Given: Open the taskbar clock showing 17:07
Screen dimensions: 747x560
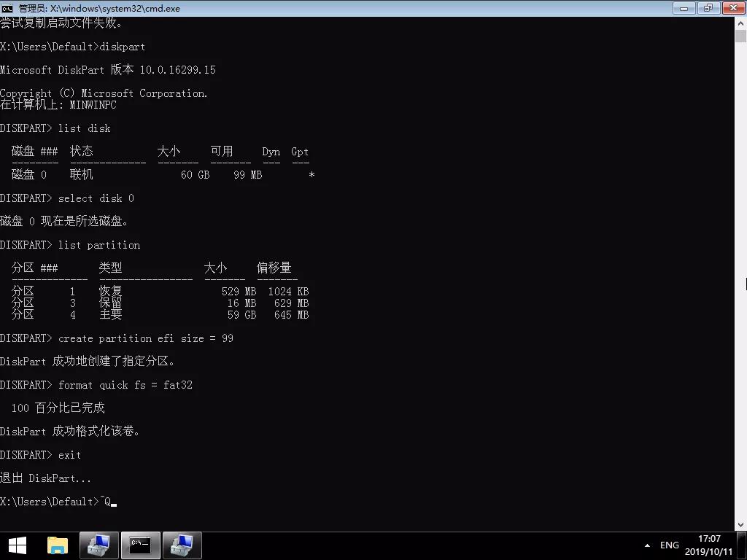Looking at the screenshot, I should tap(708, 545).
